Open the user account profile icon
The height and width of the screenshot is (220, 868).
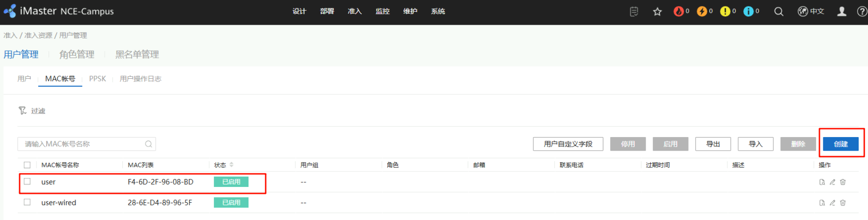pyautogui.click(x=841, y=12)
